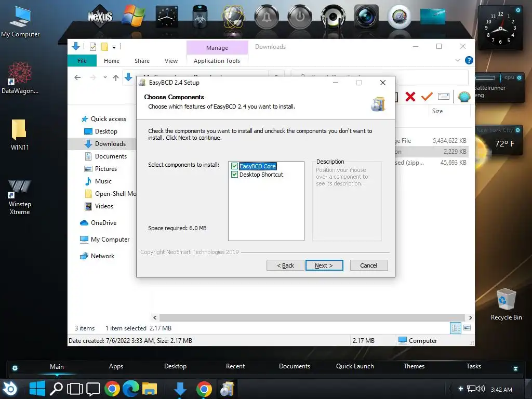This screenshot has height=399, width=532.
Task: Open the Themes shelf tab
Action: pyautogui.click(x=414, y=366)
